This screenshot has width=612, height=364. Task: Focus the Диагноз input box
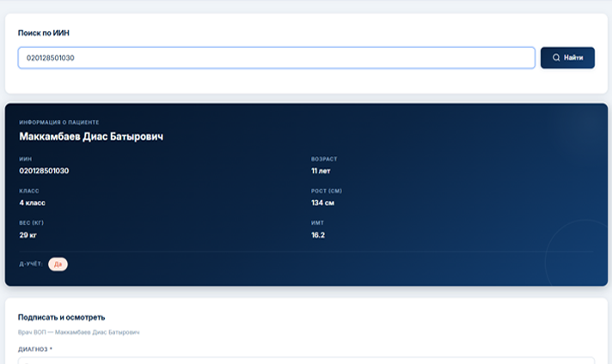coord(305,361)
